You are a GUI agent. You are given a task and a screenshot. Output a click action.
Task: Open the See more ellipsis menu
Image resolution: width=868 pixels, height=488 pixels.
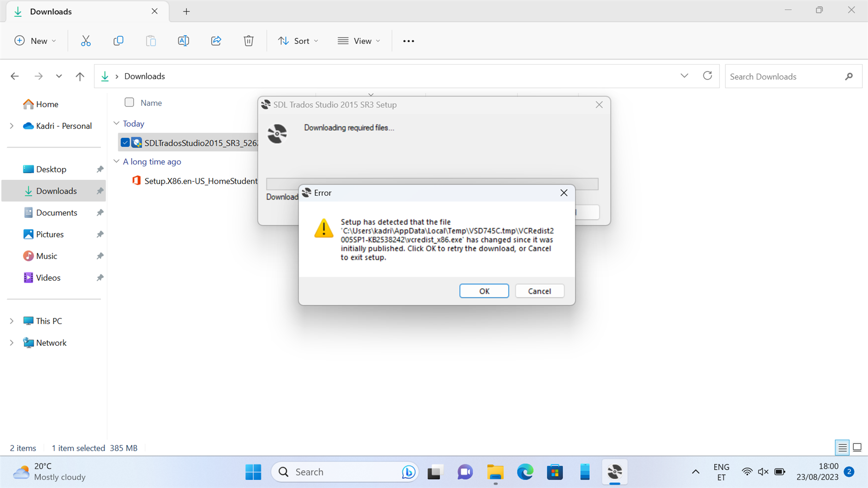(408, 41)
